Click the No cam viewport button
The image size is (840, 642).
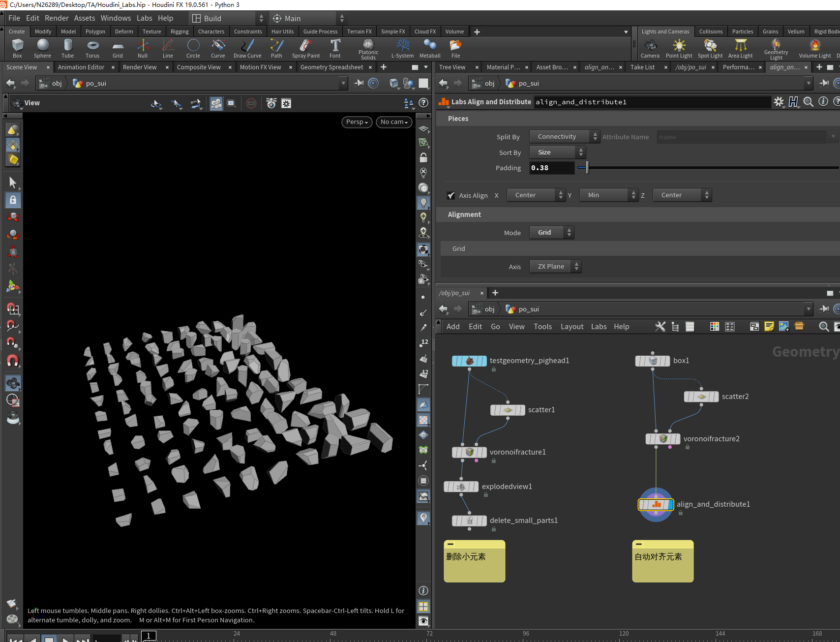pos(394,122)
